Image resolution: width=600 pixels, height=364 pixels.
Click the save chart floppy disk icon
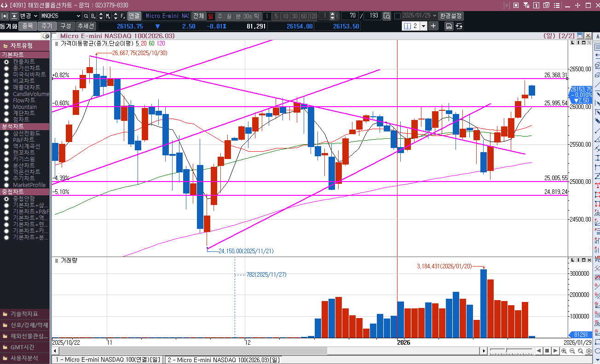[x=449, y=26]
